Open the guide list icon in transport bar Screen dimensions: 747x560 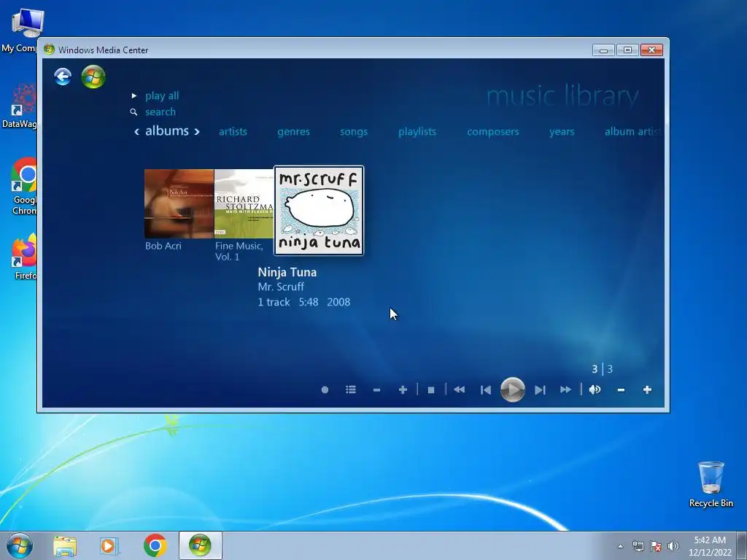(x=351, y=389)
